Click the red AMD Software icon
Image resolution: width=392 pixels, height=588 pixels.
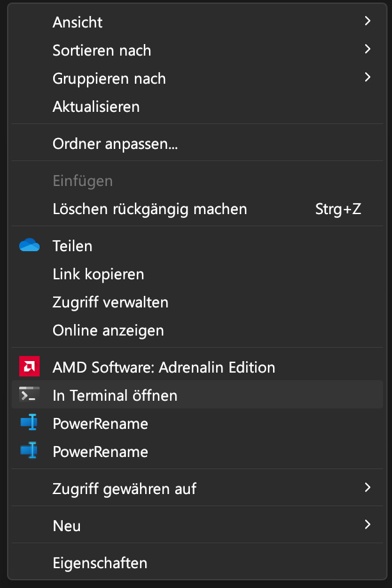click(x=29, y=366)
